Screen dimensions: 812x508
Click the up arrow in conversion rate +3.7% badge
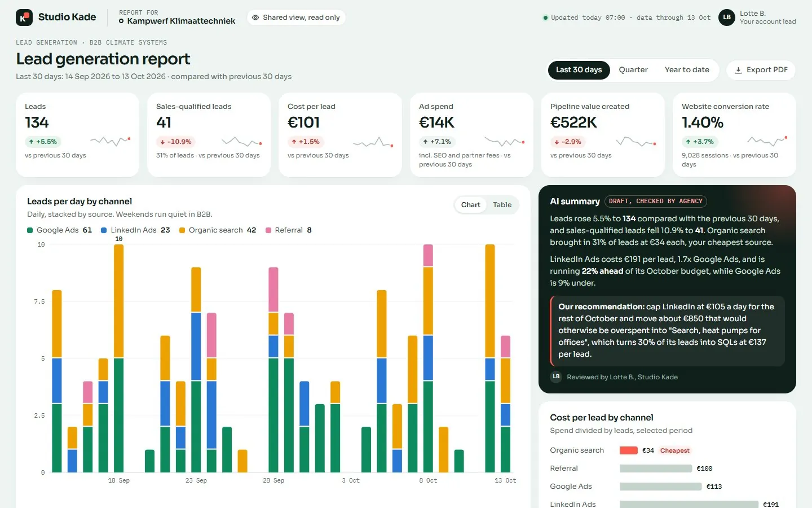point(688,142)
